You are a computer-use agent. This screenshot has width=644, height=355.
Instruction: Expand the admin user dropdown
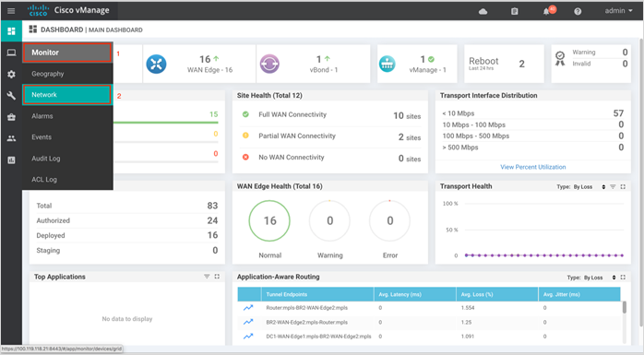[x=618, y=11]
